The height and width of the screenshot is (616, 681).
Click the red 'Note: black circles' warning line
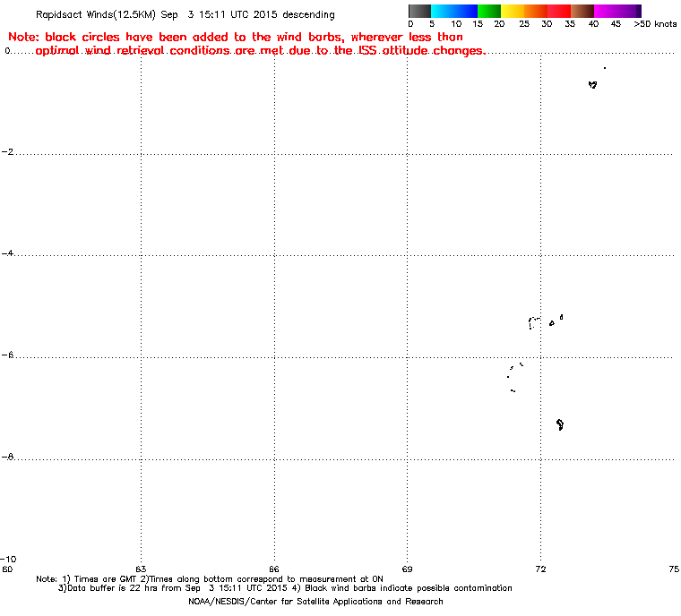tap(236, 37)
